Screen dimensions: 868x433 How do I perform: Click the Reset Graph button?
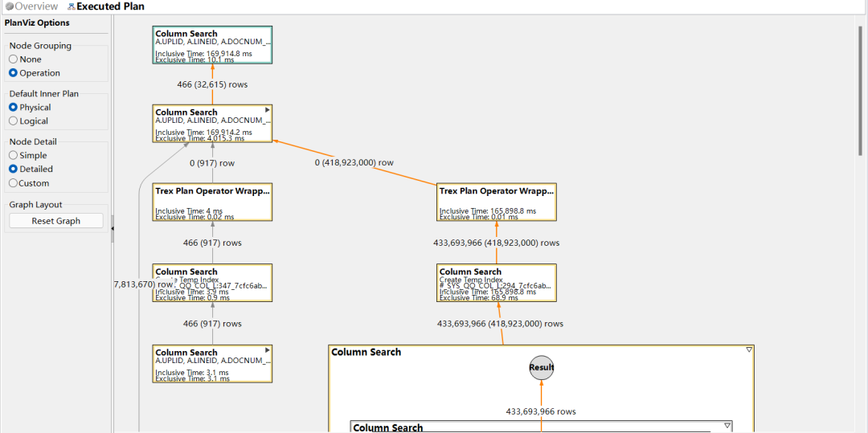(x=56, y=221)
